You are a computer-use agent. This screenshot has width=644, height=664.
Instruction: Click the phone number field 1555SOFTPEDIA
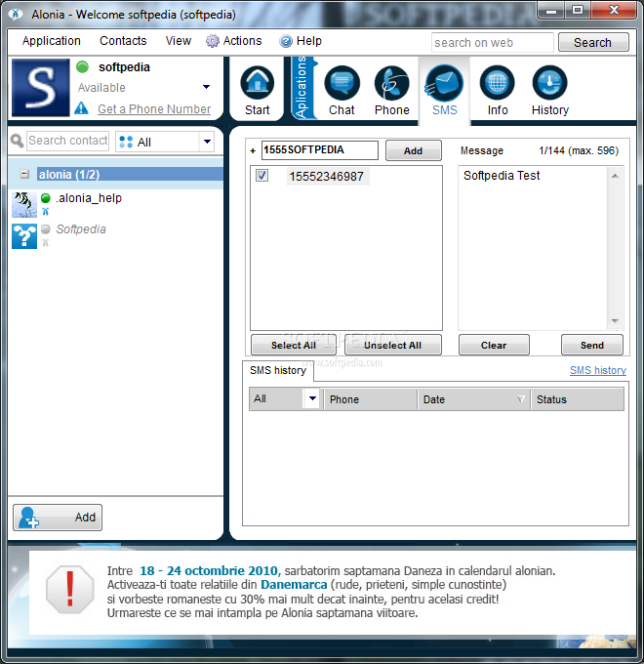(319, 150)
